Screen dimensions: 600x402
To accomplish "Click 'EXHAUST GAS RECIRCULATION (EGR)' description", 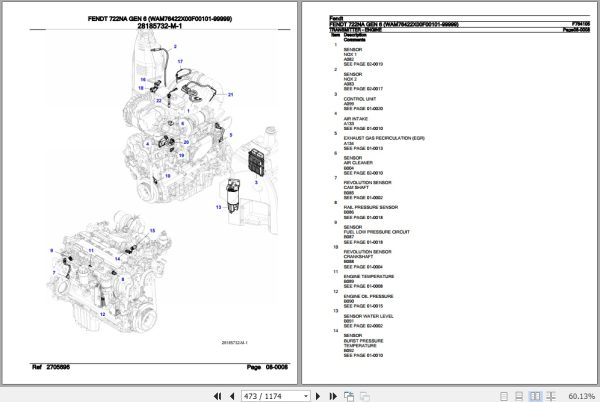I will [384, 138].
